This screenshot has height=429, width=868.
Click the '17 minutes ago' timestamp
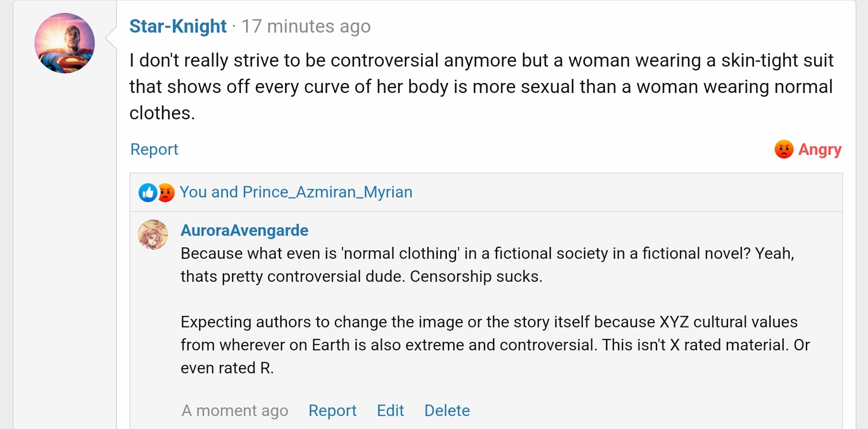pyautogui.click(x=306, y=26)
